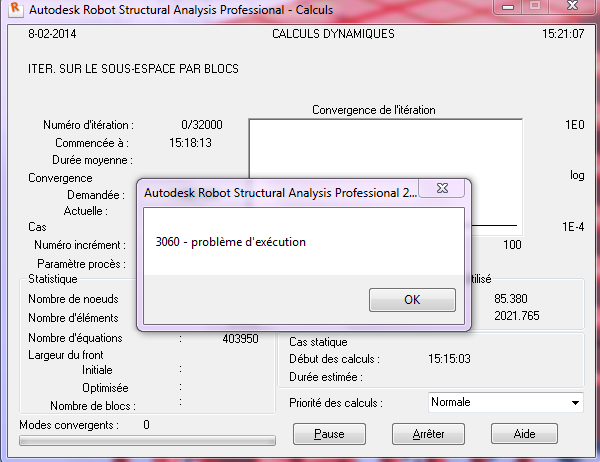The width and height of the screenshot is (600, 462).
Task: Click the 'Optimisée' label
Action: pyautogui.click(x=105, y=388)
